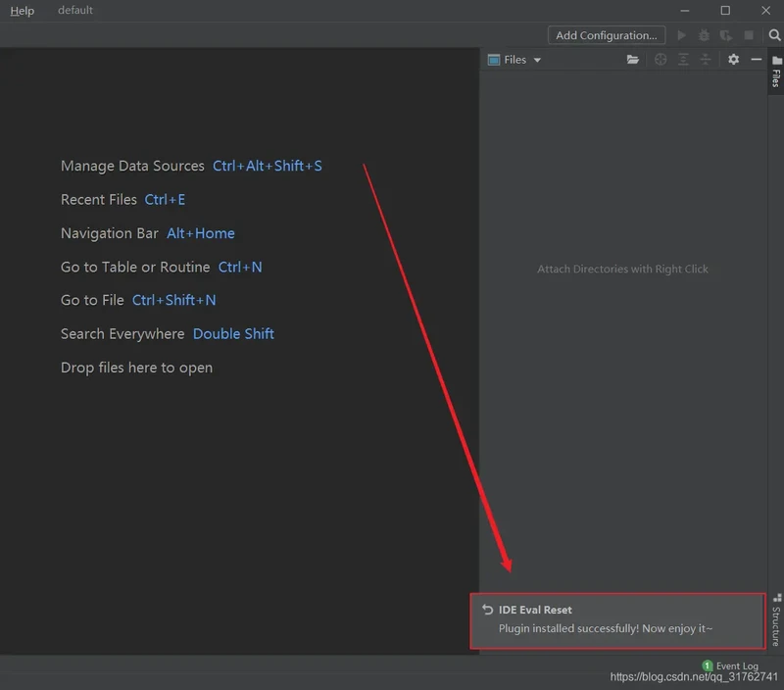
Task: Click the open folder icon in Files panel
Action: pyautogui.click(x=633, y=60)
